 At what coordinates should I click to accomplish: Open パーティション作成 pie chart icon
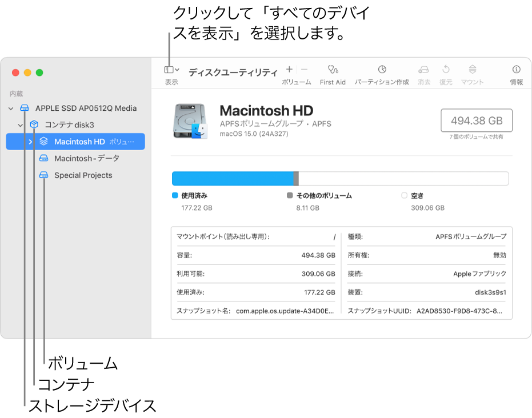point(382,70)
